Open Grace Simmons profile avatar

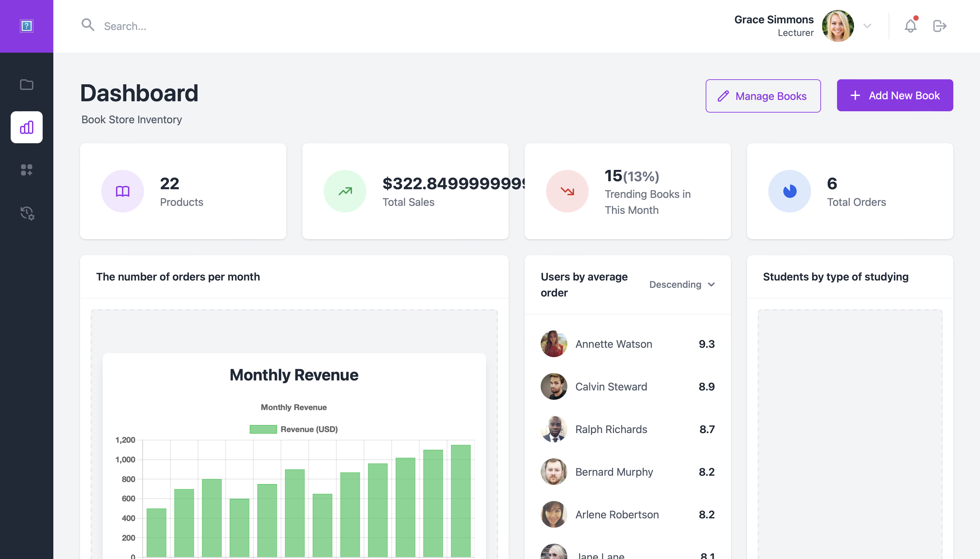837,26
